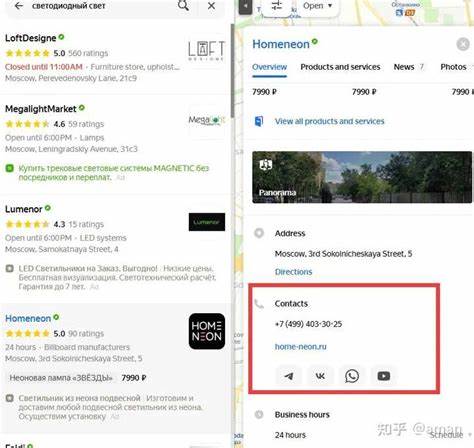474x448 pixels.
Task: Click Directions under the address
Action: coord(293,272)
